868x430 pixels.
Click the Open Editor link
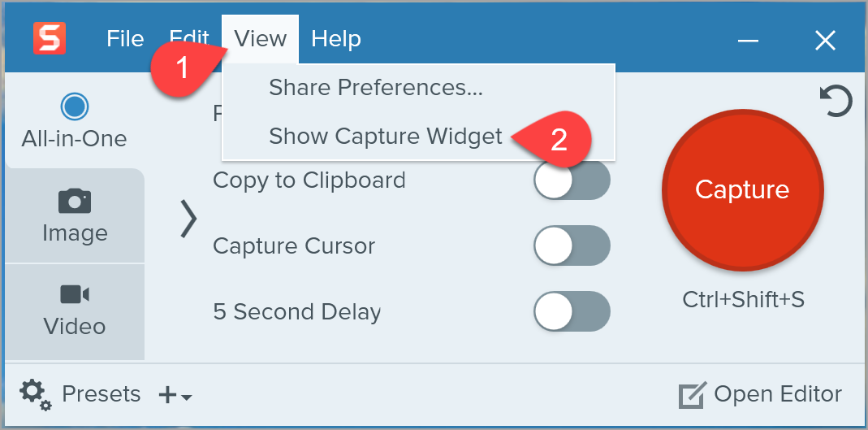coord(777,395)
